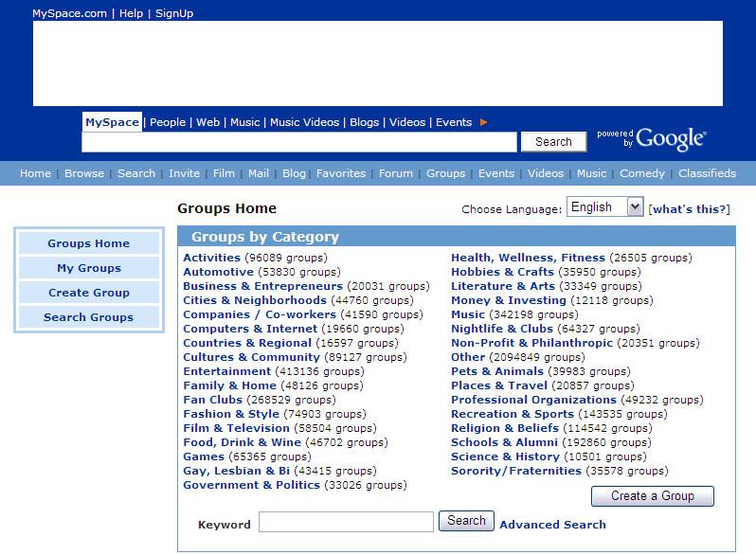Click the Create a Group button
Screen dimensions: 756x555
pos(653,496)
